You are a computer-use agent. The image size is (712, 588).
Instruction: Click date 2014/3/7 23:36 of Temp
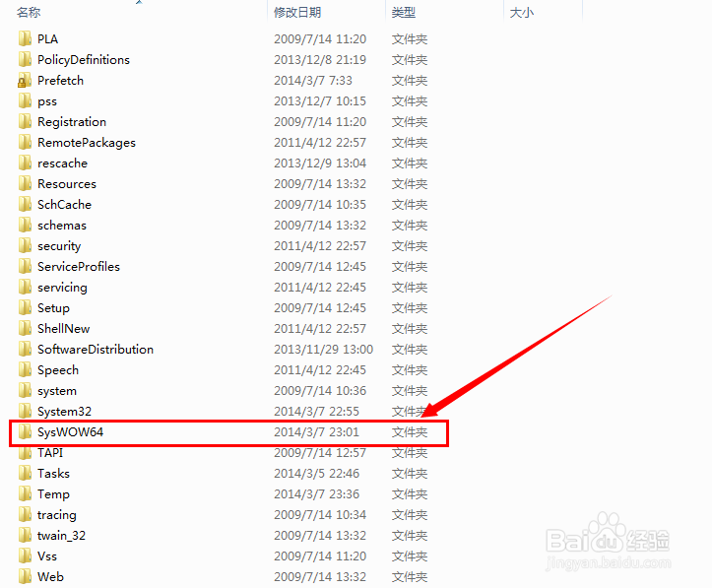click(316, 494)
